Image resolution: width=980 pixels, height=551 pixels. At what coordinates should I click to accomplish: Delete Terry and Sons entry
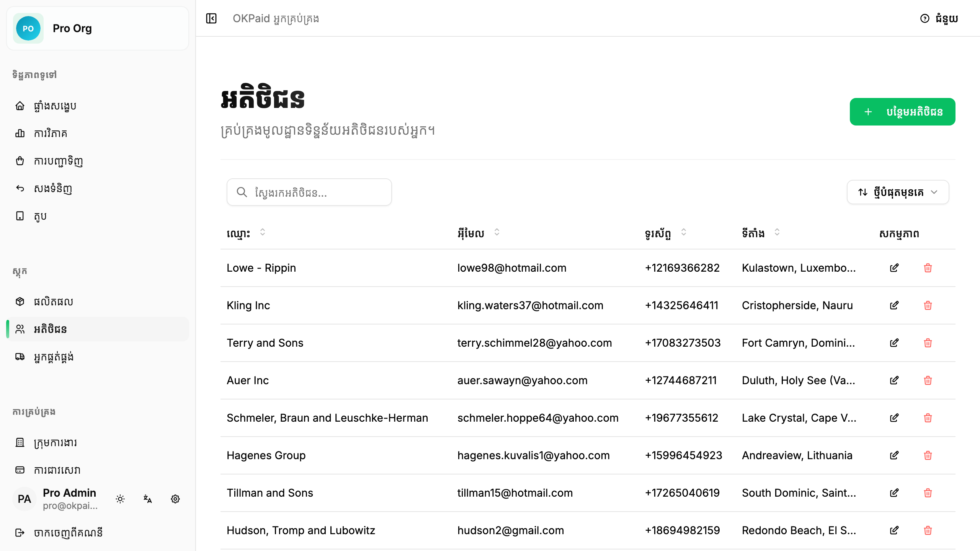(928, 343)
